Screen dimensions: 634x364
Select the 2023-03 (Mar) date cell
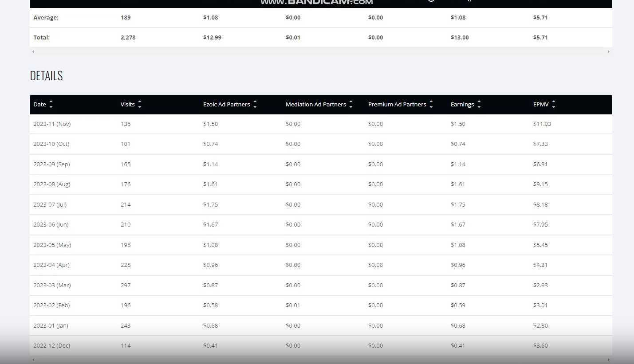(52, 286)
